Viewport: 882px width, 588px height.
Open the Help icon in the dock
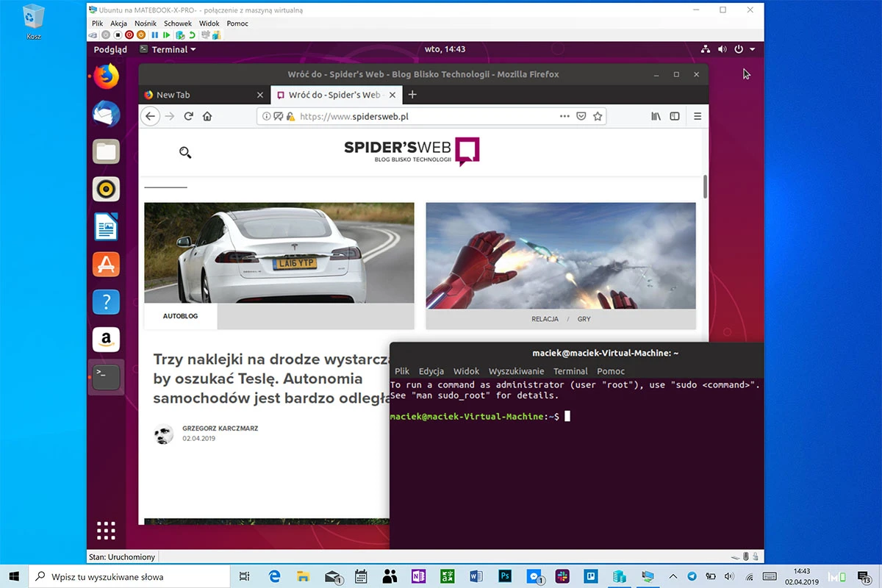(x=107, y=301)
